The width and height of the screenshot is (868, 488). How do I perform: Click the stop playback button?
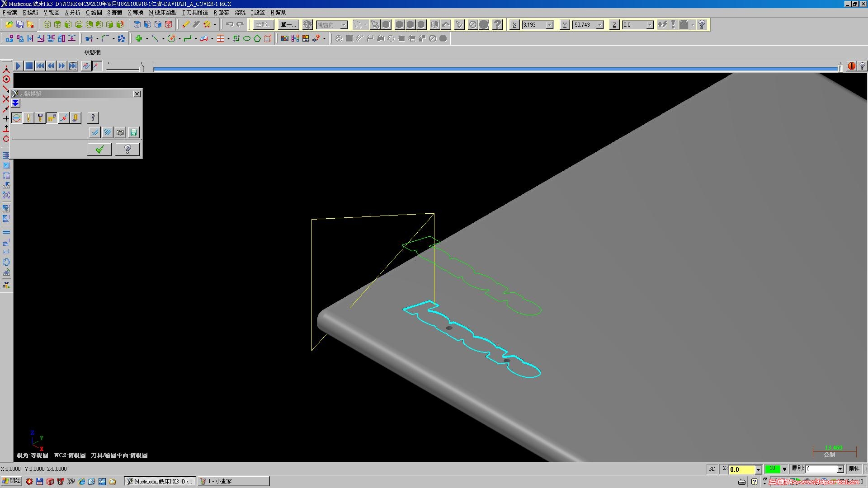[x=29, y=66]
